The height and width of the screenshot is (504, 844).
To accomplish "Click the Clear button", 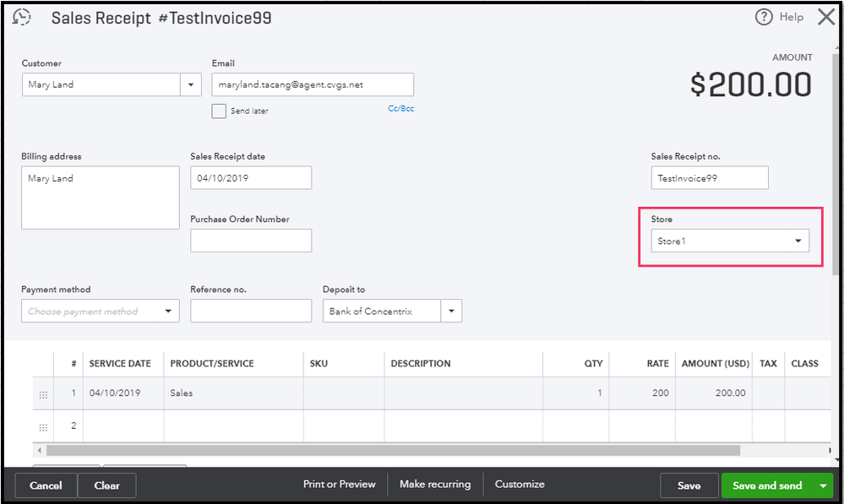I will pyautogui.click(x=106, y=485).
